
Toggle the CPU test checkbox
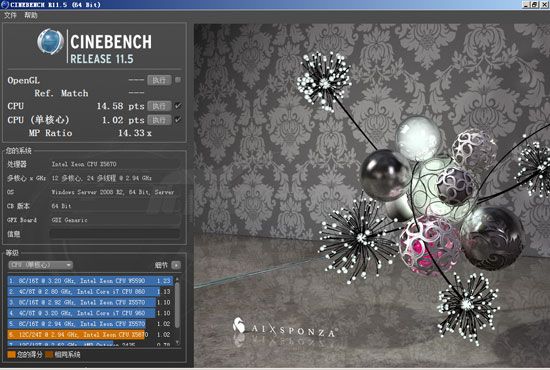[178, 106]
